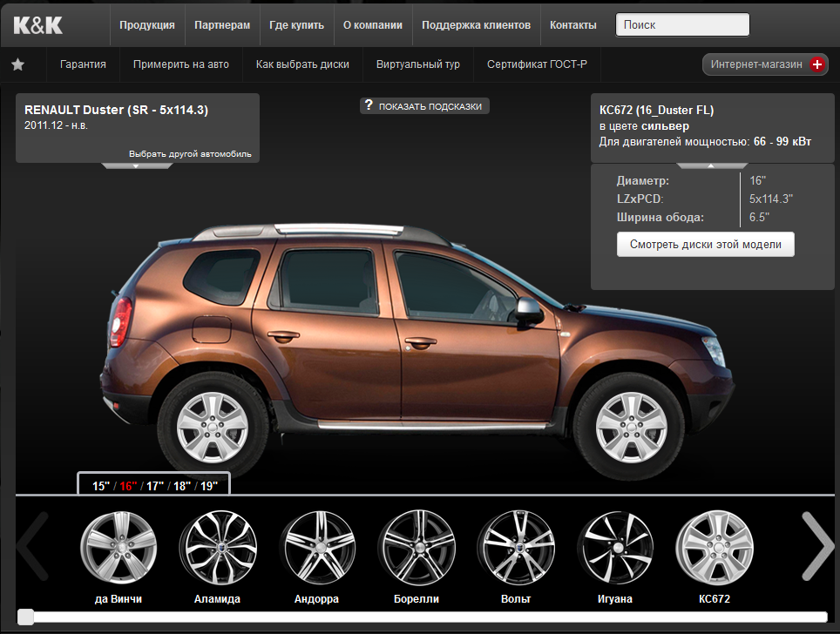The image size is (840, 634).
Task: Select the Аламида wheel thumbnail
Action: click(218, 547)
